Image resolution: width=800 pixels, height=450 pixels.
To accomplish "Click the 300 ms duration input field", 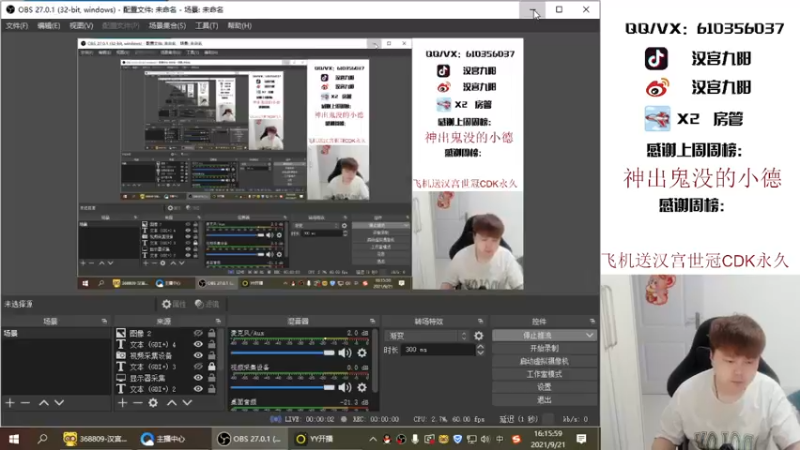I will click(439, 349).
